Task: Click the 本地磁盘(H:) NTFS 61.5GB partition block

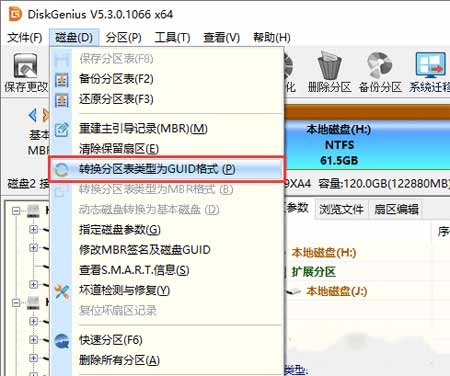Action: click(367, 145)
